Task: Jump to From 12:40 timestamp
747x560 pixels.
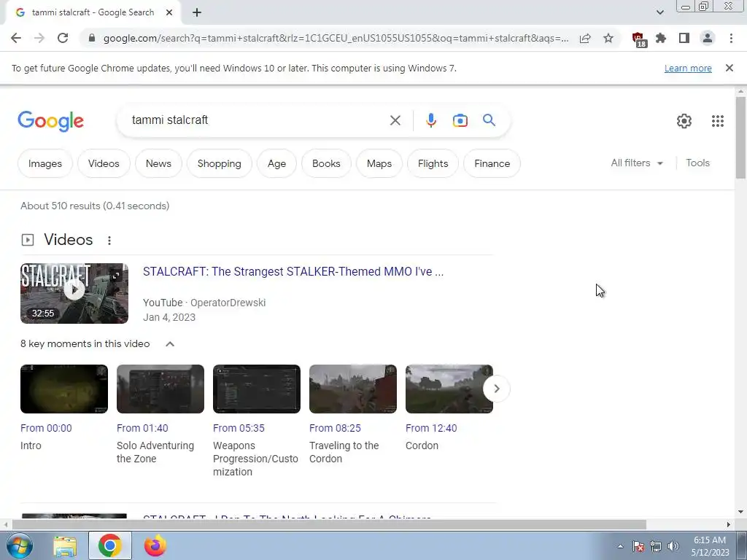Action: 430,428
